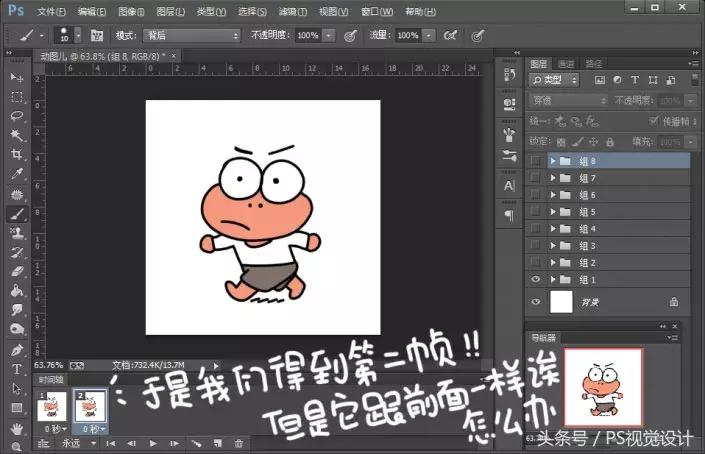Open the Character panel icon
The height and width of the screenshot is (454, 705).
(x=509, y=185)
